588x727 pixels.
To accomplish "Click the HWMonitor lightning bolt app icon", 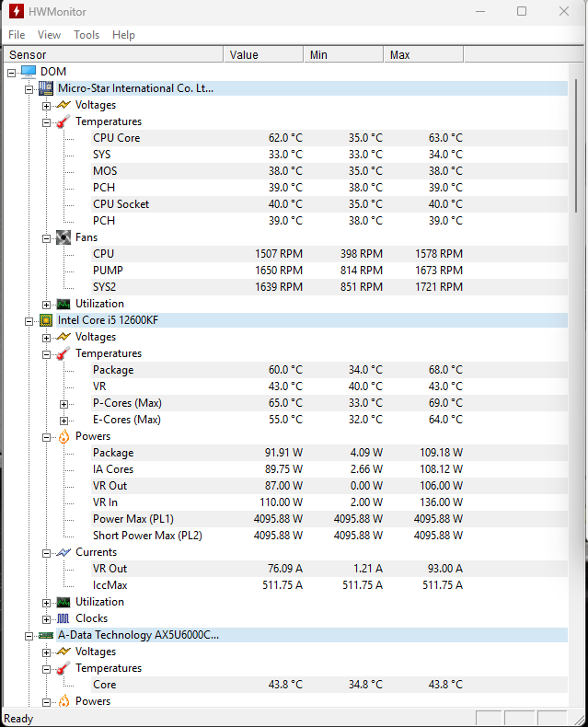I will tap(16, 12).
